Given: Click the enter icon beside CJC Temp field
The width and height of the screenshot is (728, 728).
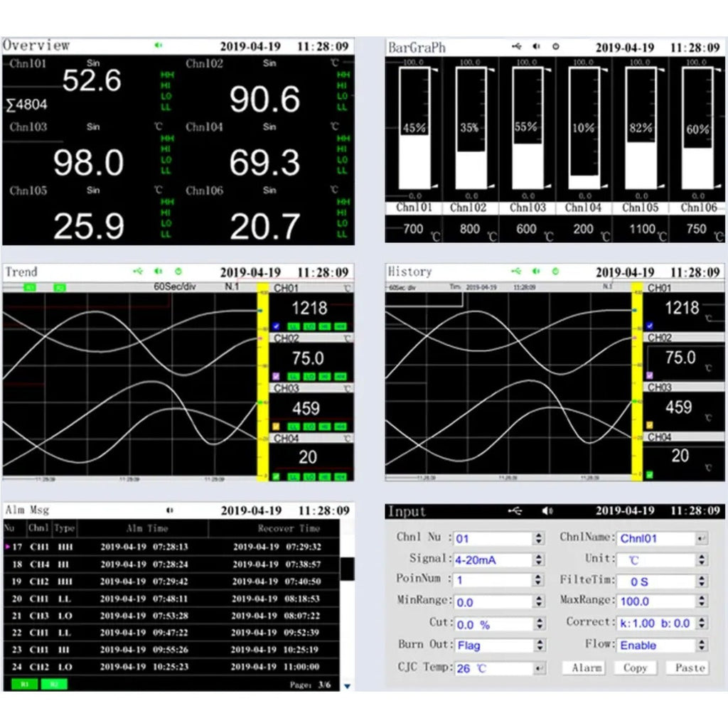Looking at the screenshot, I should (x=539, y=668).
